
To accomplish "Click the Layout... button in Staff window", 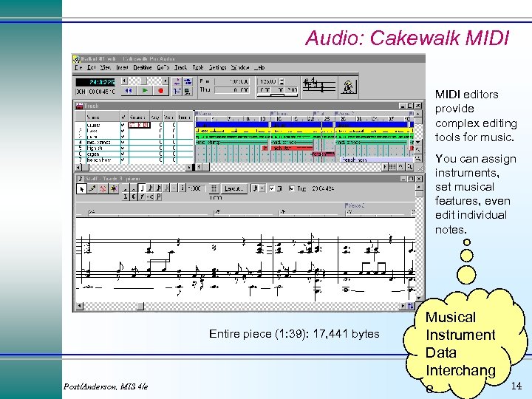I will point(233,188).
